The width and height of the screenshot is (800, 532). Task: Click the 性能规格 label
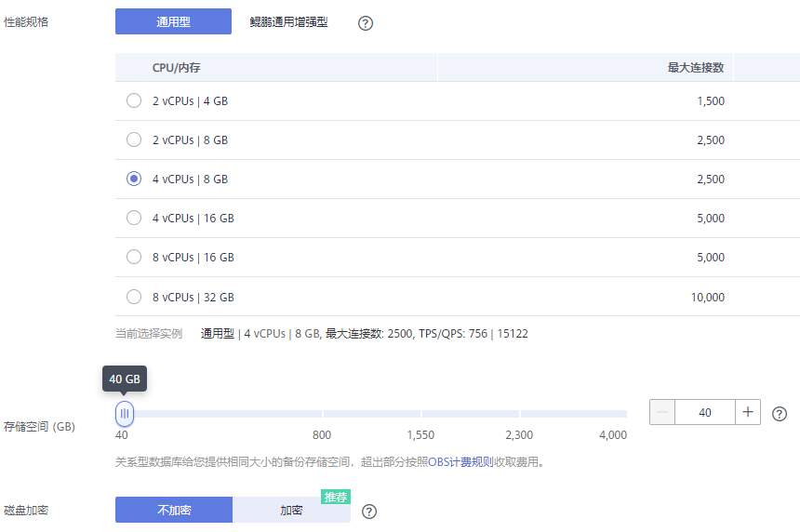click(26, 22)
